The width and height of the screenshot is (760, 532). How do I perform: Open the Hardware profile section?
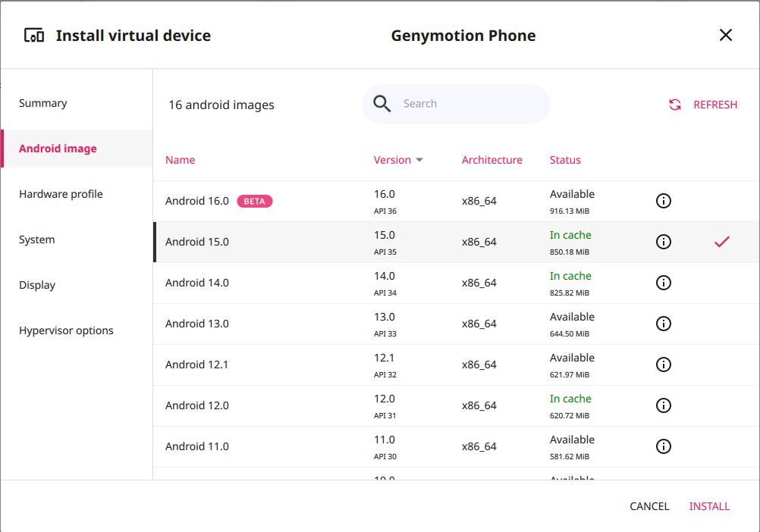point(61,194)
